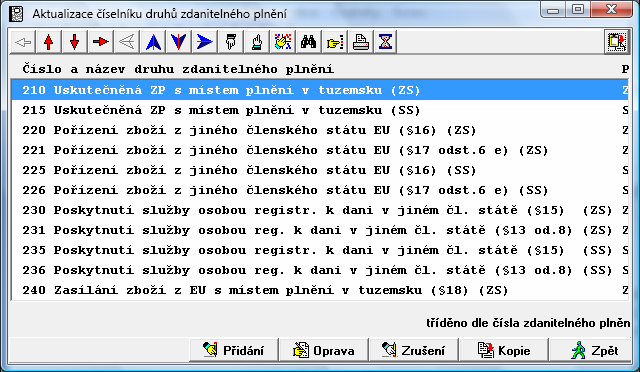
Task: Print the list using printer icon
Action: click(360, 42)
